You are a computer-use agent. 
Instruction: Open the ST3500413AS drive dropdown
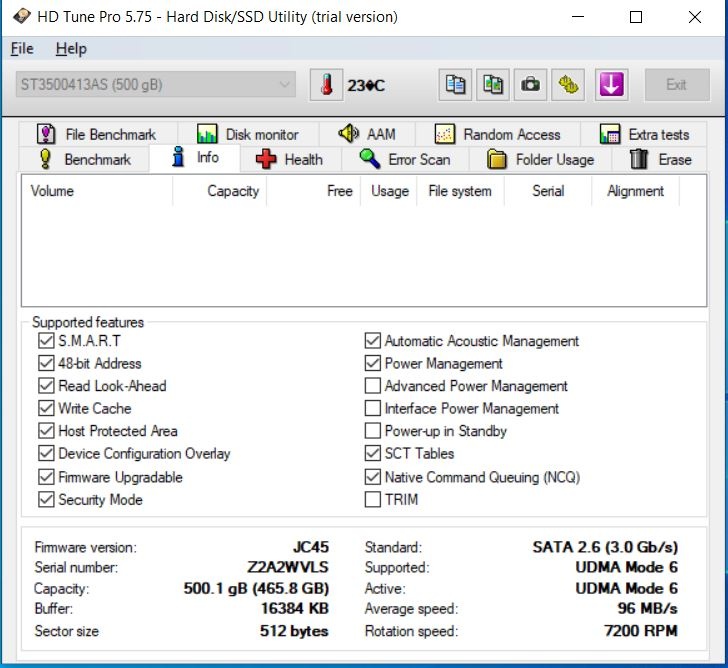156,84
